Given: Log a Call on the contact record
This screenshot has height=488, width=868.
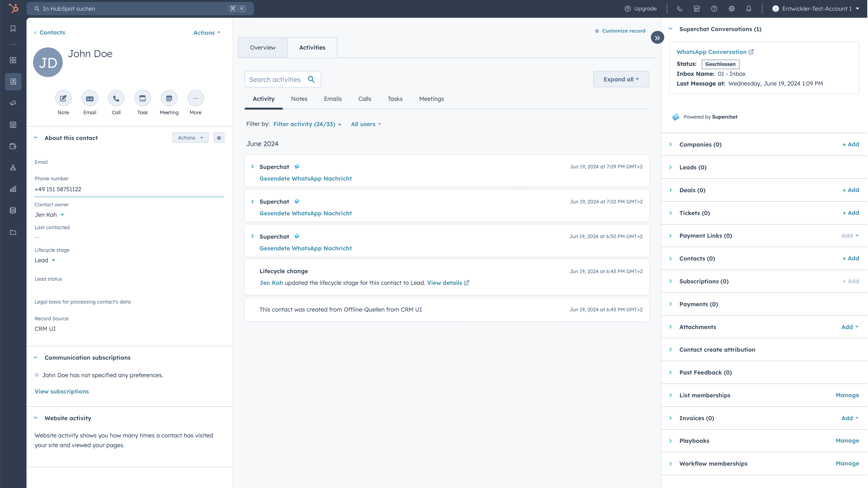Looking at the screenshot, I should [x=116, y=98].
